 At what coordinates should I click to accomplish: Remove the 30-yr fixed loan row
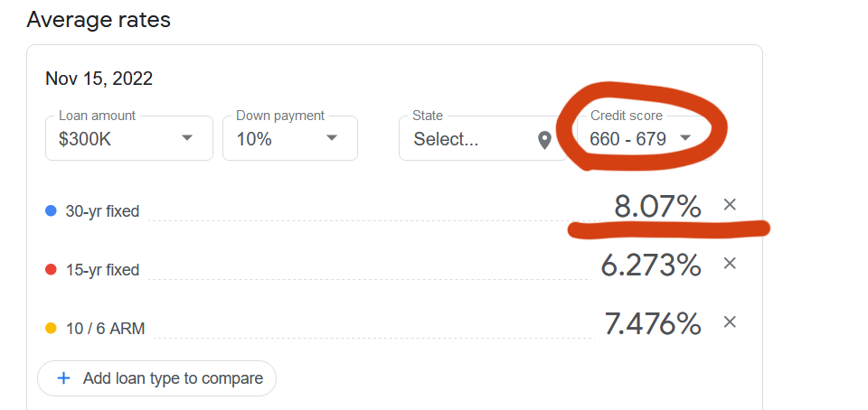pos(730,205)
